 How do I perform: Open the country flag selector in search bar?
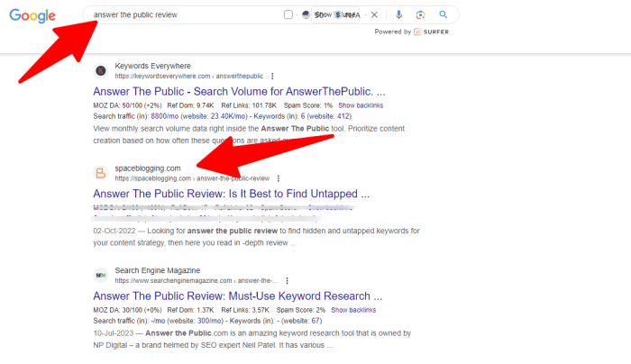point(307,15)
